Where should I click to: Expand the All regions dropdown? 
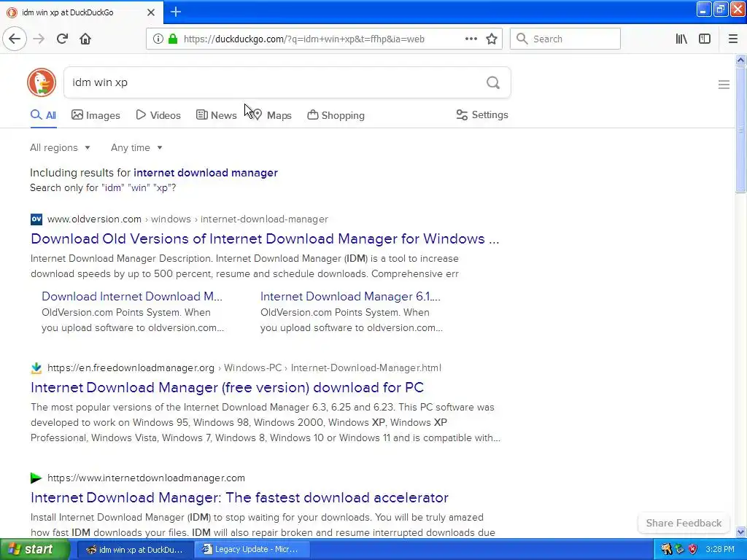(60, 147)
